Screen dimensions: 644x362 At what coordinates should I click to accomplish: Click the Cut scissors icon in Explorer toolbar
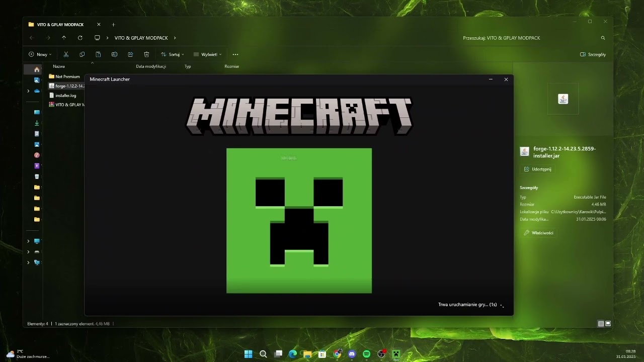click(x=66, y=54)
